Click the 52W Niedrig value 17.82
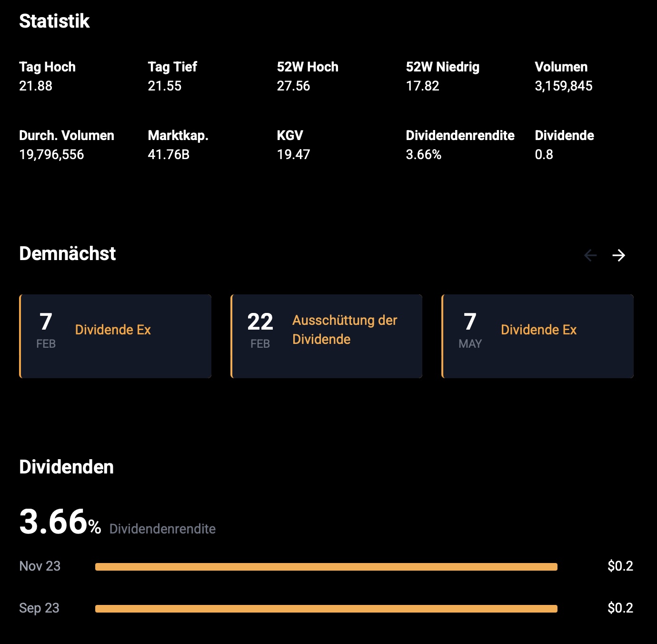The image size is (657, 644). [422, 86]
